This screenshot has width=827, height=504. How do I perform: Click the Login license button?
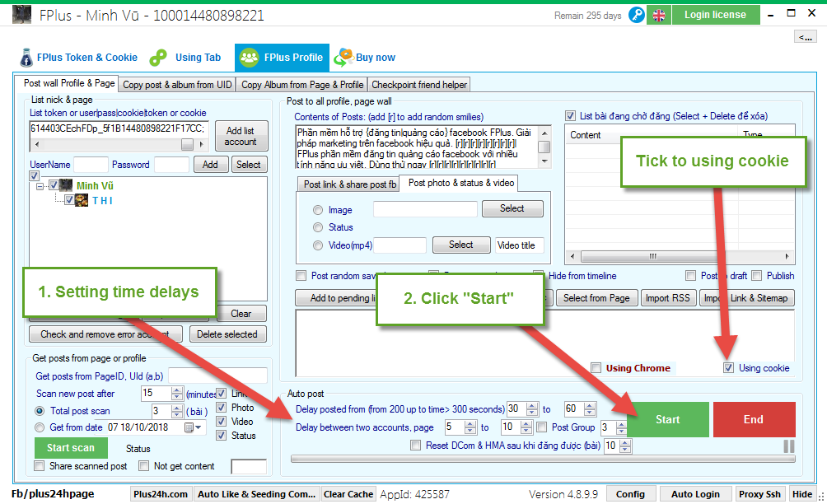[715, 15]
